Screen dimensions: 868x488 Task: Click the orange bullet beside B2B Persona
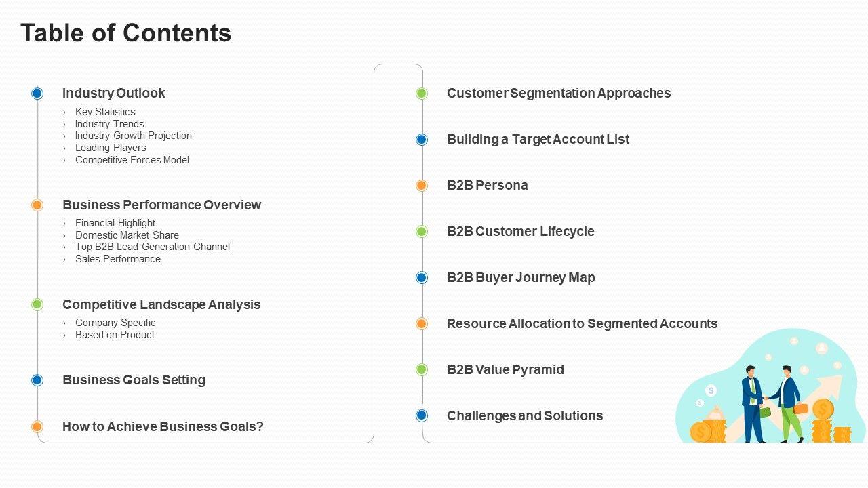click(422, 186)
